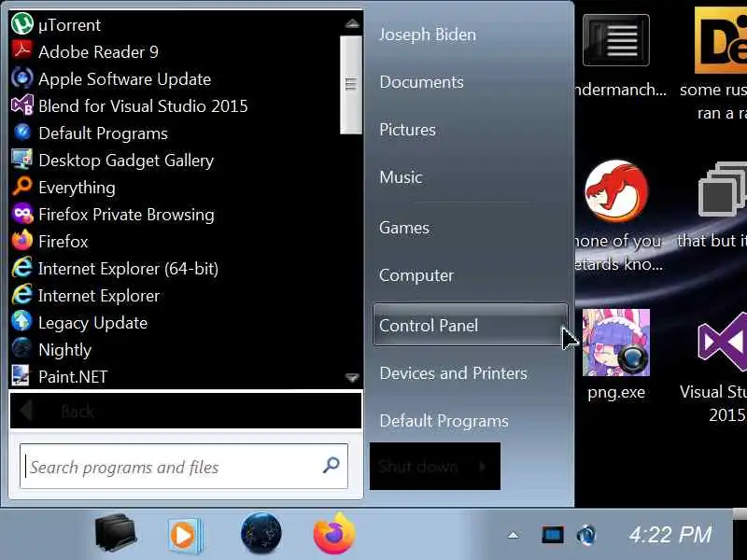Click the Apple Software Update tray icon
Image resolution: width=747 pixels, height=560 pixels.
586,535
